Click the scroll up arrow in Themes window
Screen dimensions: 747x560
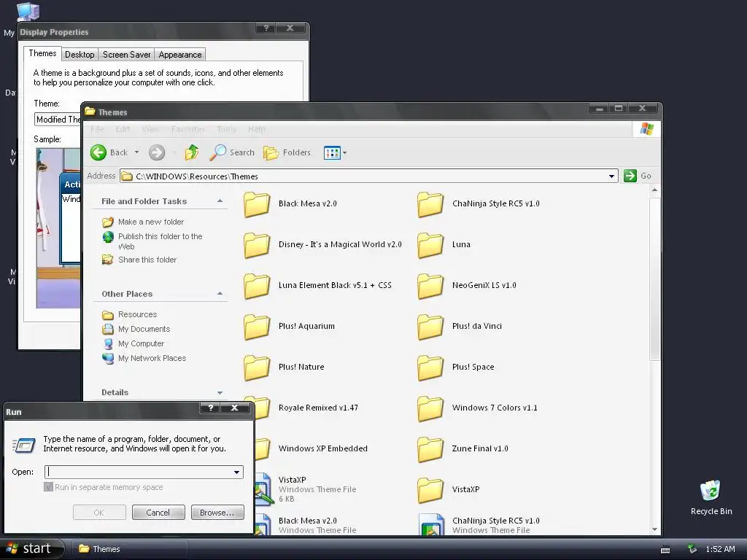[x=654, y=190]
